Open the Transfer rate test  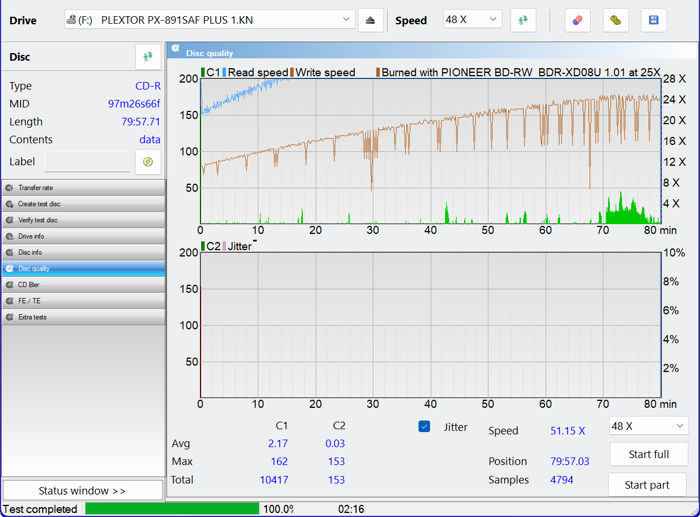83,188
